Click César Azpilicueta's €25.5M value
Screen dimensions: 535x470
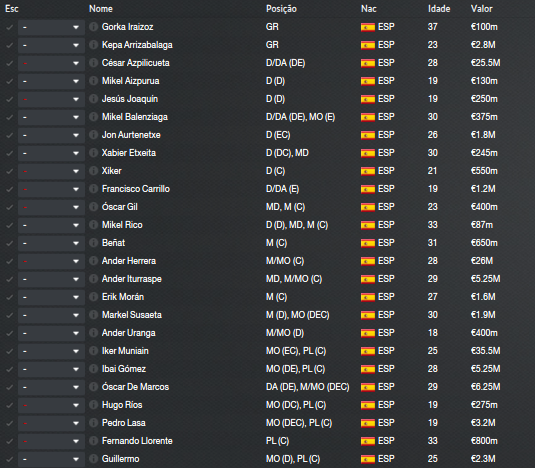tap(486, 63)
